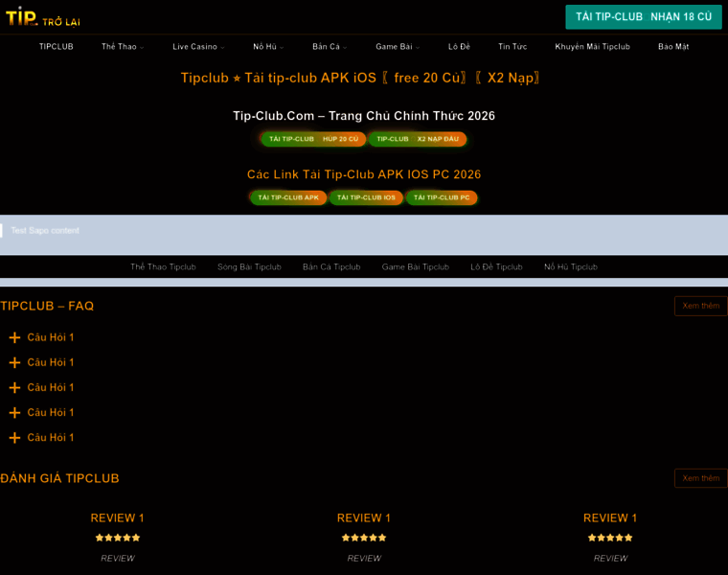Screen dimensions: 728x575
Task: Open Khuyến Mãi Tipclub page
Action: (x=592, y=47)
